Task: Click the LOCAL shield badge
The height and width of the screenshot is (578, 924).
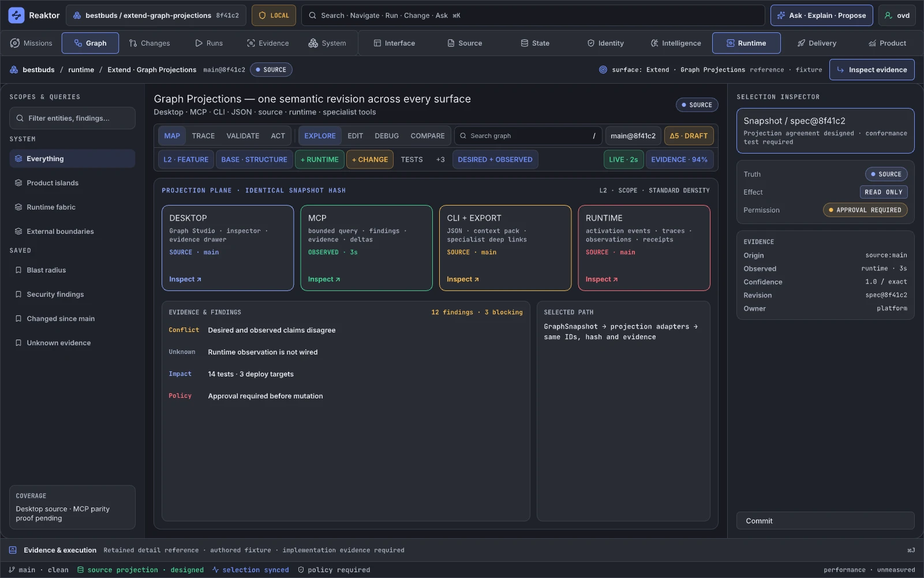Action: pyautogui.click(x=274, y=16)
